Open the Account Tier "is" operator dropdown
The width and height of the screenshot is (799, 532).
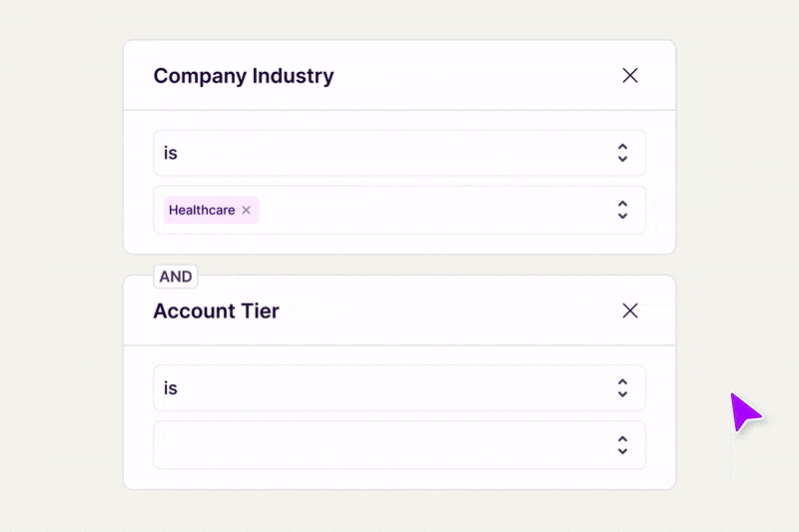[399, 388]
